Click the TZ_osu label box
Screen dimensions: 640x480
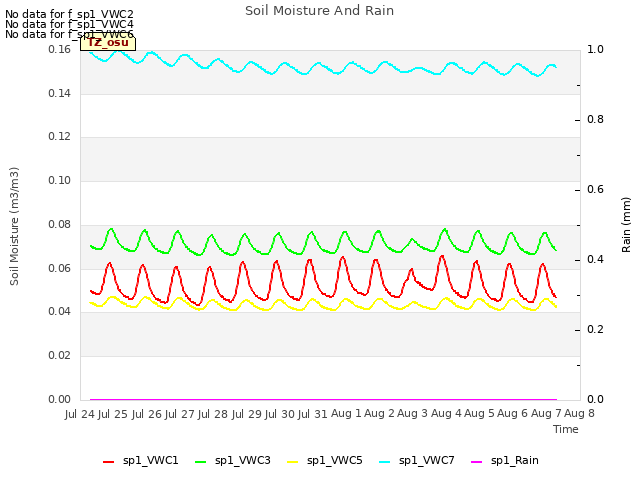coord(108,43)
